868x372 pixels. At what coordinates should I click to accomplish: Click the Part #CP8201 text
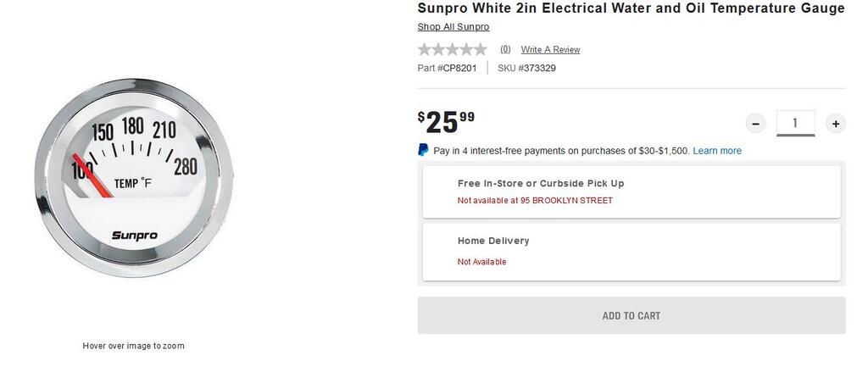coord(447,69)
